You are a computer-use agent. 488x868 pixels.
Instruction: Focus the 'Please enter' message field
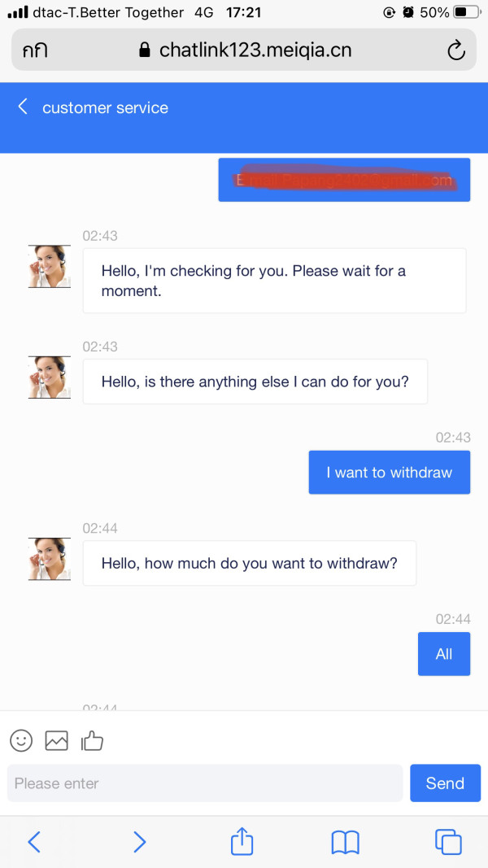205,783
